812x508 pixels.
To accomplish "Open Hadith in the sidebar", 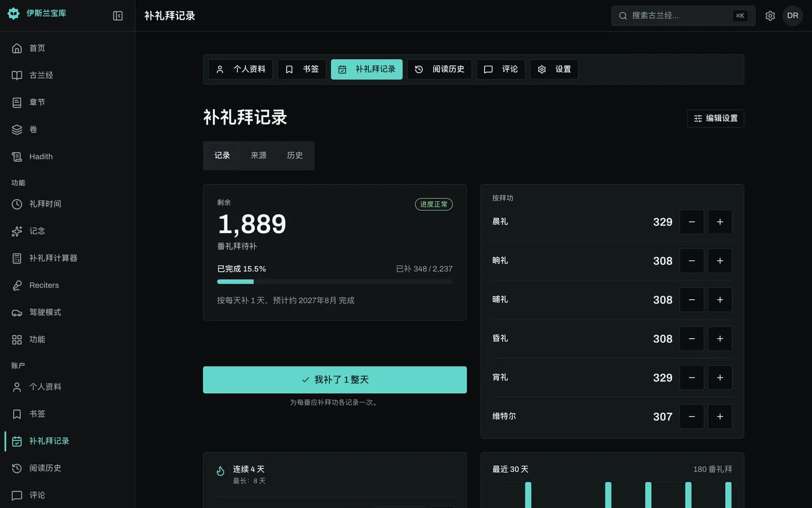I will 67,156.
